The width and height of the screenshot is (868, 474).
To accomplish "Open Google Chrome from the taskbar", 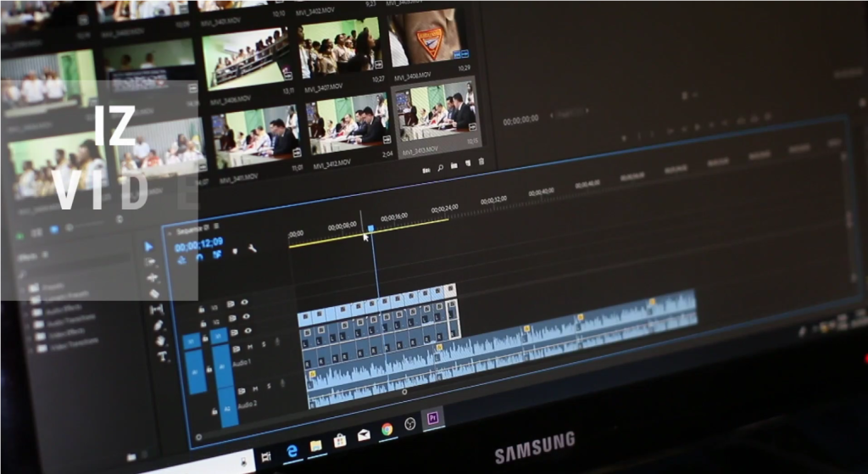I will tap(387, 430).
